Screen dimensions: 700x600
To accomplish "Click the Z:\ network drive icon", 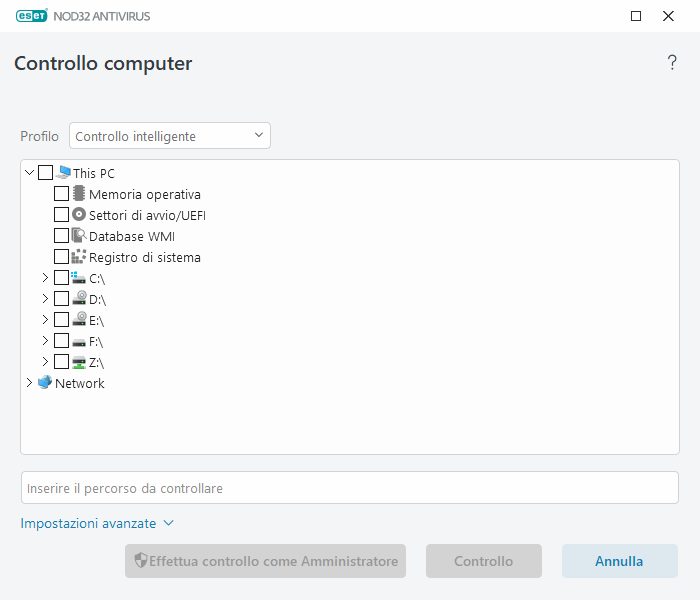I will [x=79, y=362].
